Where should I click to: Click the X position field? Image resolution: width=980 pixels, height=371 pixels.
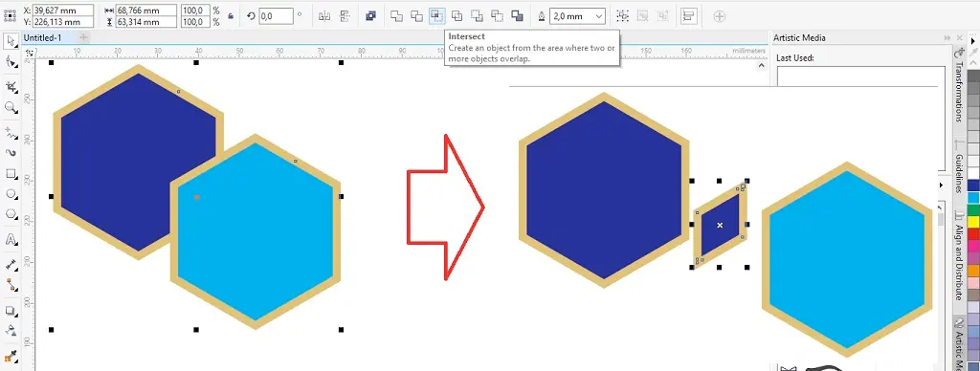(x=63, y=11)
